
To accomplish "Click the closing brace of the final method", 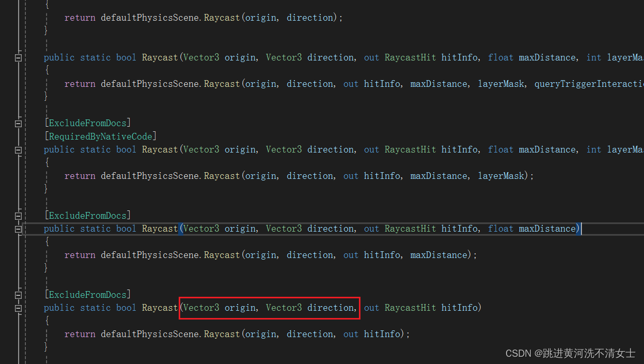I will point(45,346).
